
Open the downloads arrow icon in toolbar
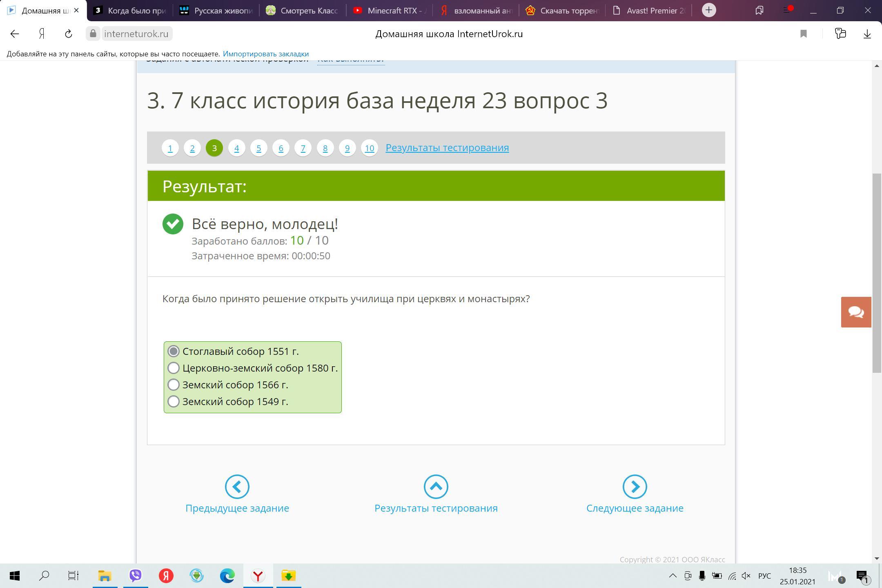pos(867,34)
